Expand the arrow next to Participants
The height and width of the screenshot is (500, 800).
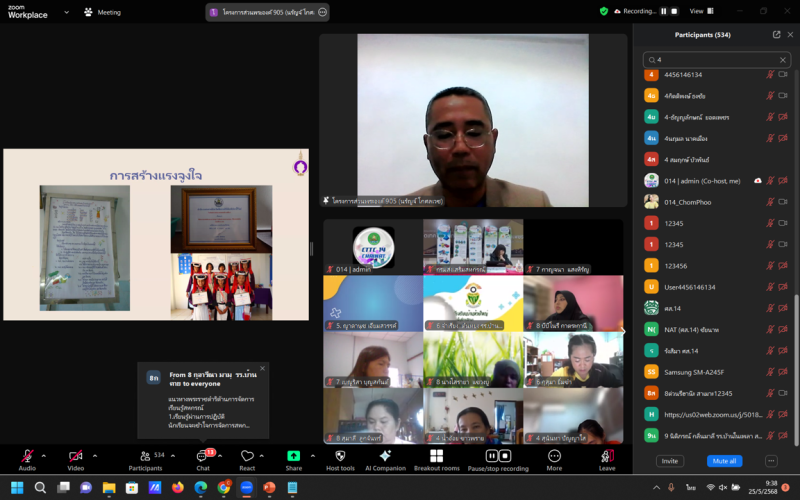172,456
